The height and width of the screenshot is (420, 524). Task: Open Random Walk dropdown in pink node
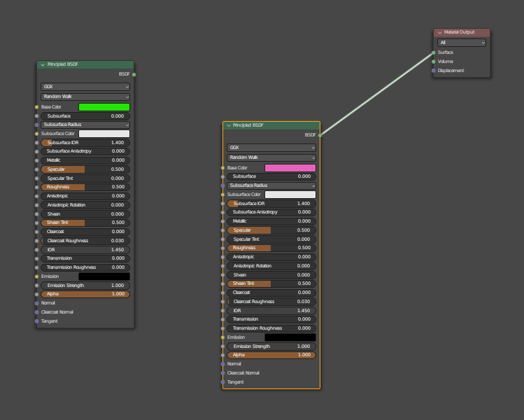[271, 157]
